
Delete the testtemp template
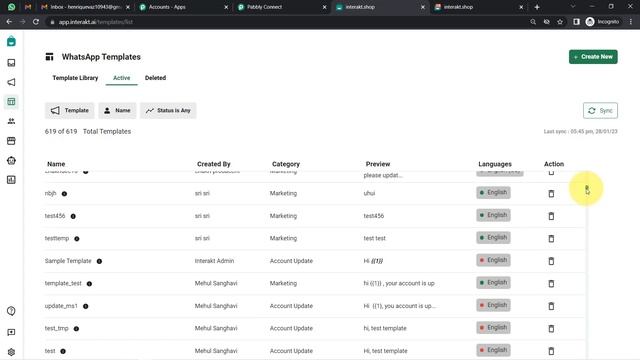pyautogui.click(x=551, y=238)
